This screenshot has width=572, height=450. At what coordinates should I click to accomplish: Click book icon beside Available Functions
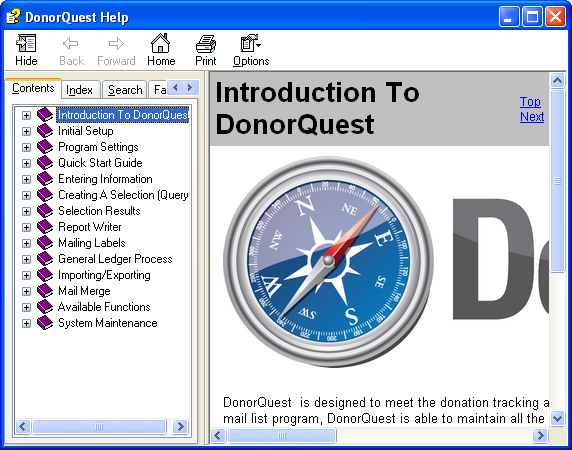click(45, 307)
